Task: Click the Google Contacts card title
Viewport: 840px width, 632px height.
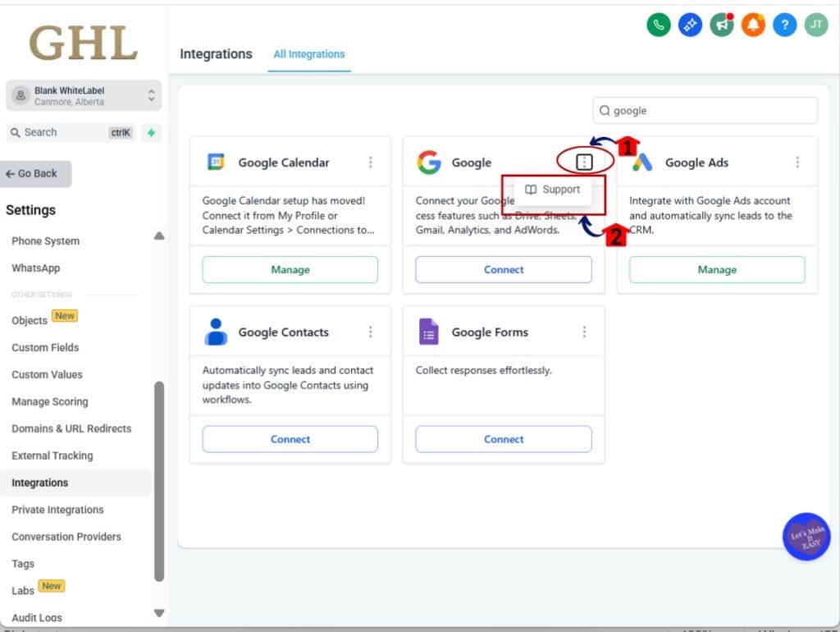Action: pyautogui.click(x=283, y=332)
